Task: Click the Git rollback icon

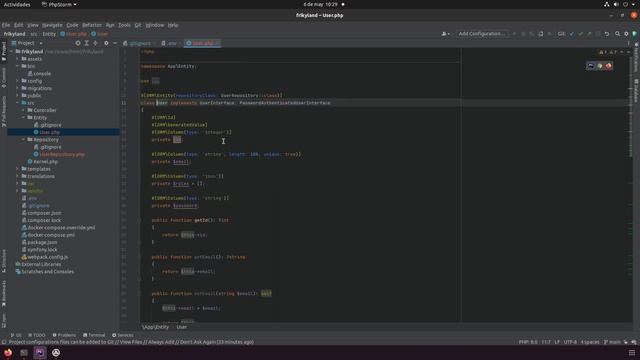Action: coord(607,33)
